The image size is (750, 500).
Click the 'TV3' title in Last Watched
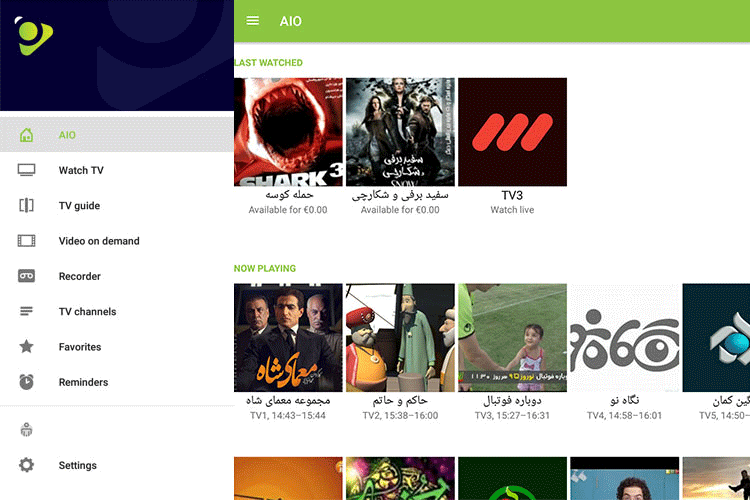[x=512, y=195]
